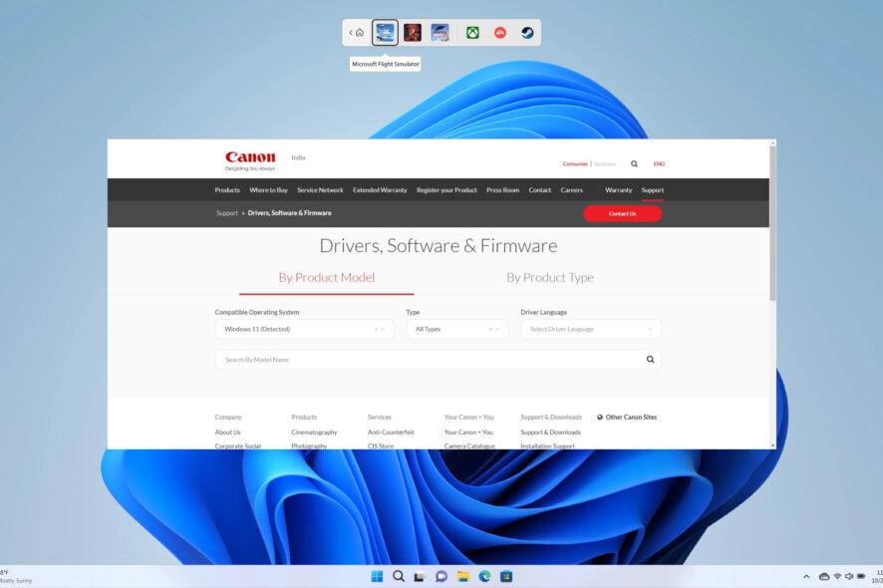Click India region label
The height and width of the screenshot is (588, 883).
(x=298, y=157)
